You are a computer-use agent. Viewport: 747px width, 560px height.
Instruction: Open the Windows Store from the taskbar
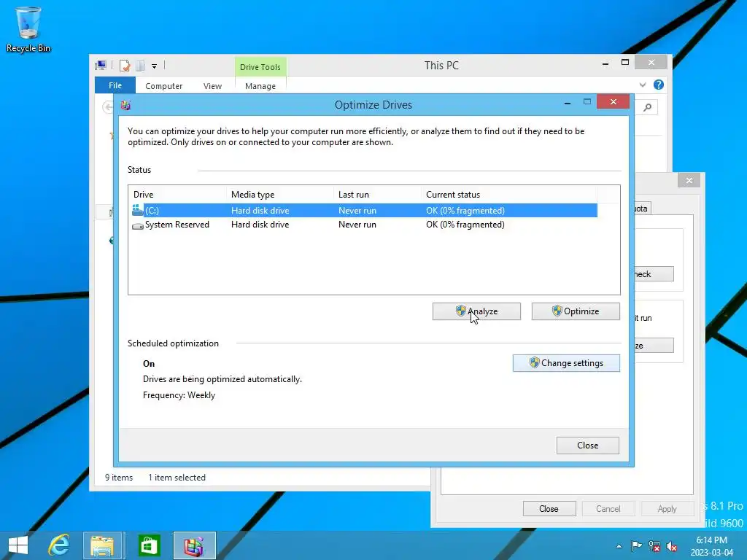pyautogui.click(x=149, y=545)
